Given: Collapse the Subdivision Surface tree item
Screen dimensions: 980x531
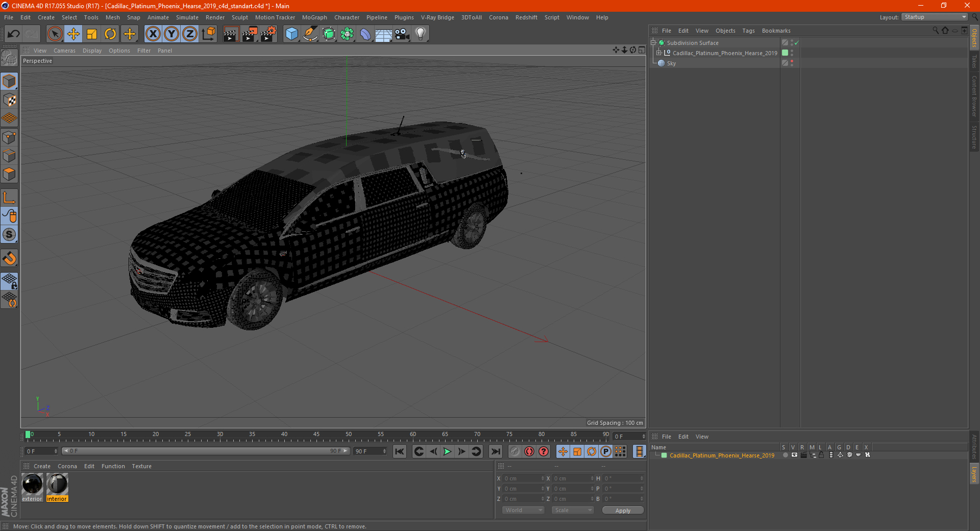Looking at the screenshot, I should click(x=653, y=43).
